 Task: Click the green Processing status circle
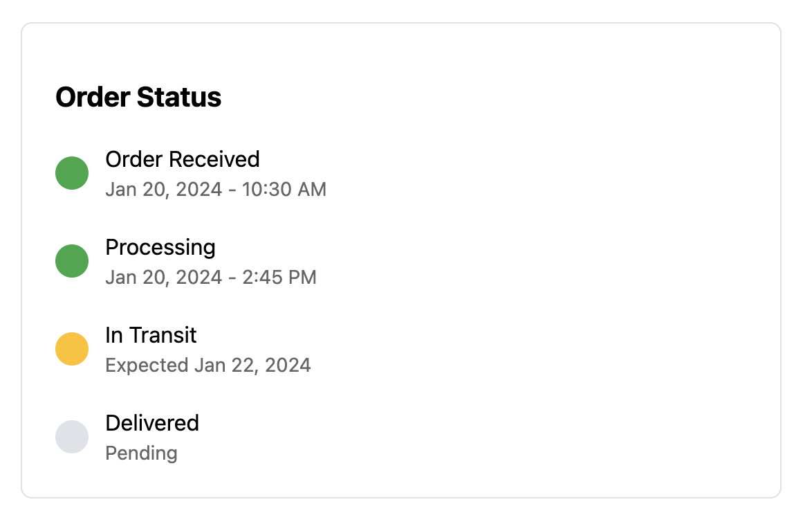coord(72,261)
